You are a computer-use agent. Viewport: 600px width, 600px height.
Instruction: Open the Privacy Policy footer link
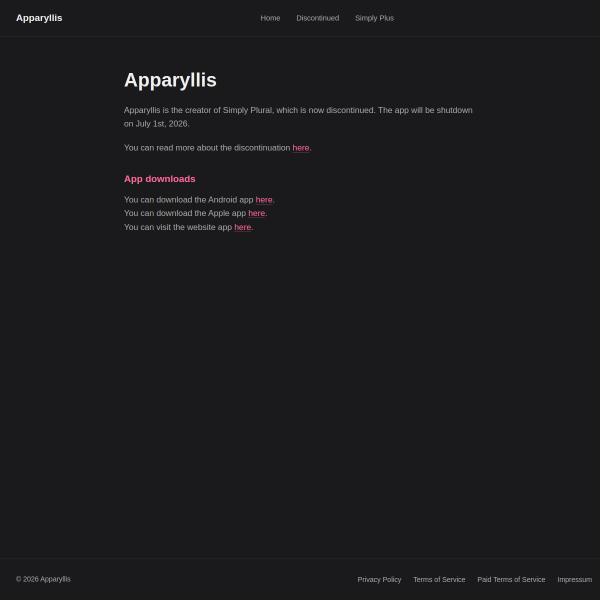(x=379, y=579)
